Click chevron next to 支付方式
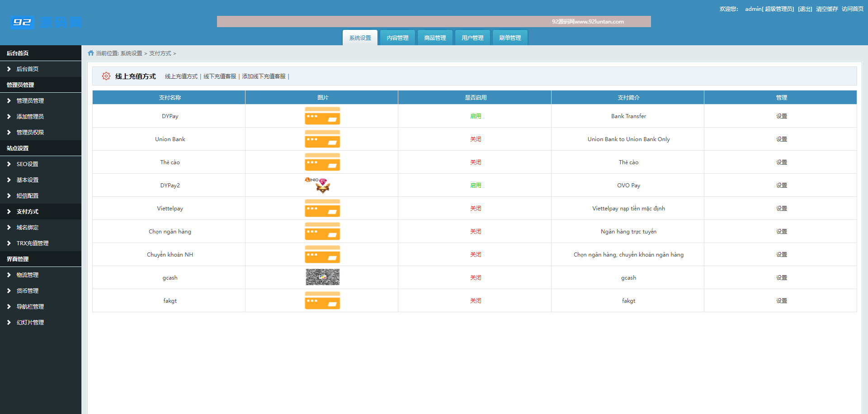Viewport: 868px width, 414px height. [9, 211]
